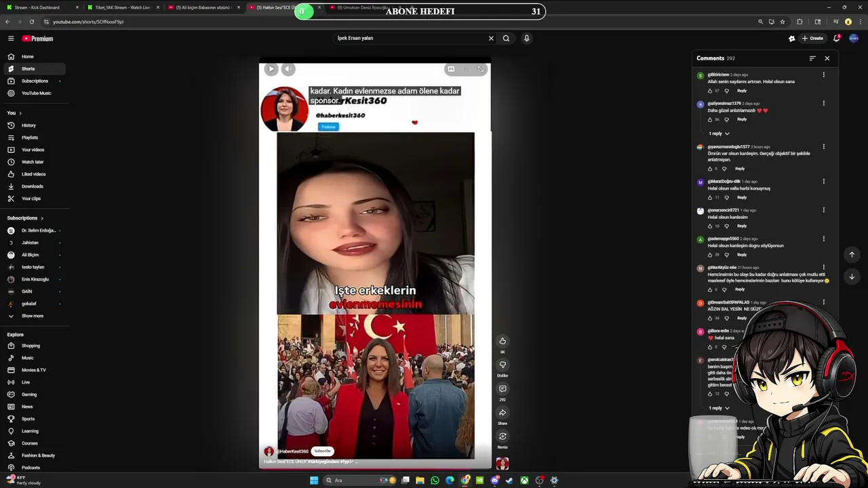Screen dimensions: 868x488
Task: Open options for @ademaygn5560 comment
Action: pyautogui.click(x=824, y=239)
